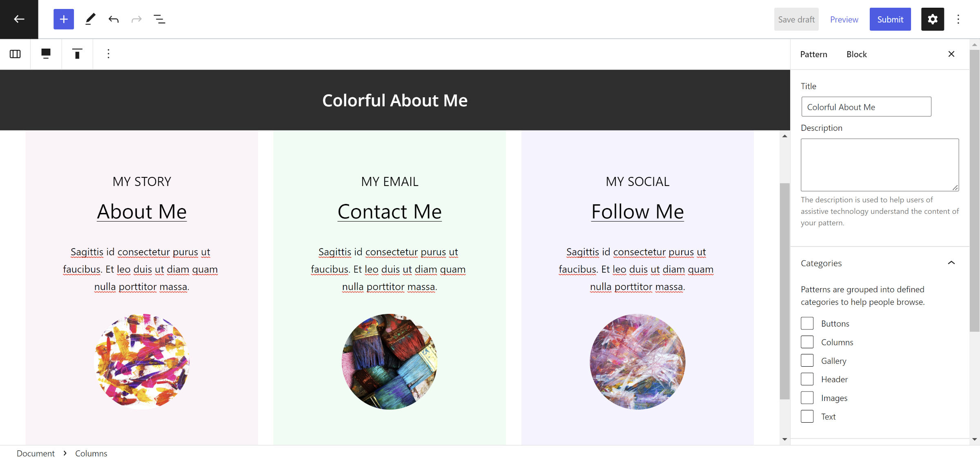This screenshot has height=459, width=980.
Task: Open the block toolbar options menu
Action: tap(108, 54)
